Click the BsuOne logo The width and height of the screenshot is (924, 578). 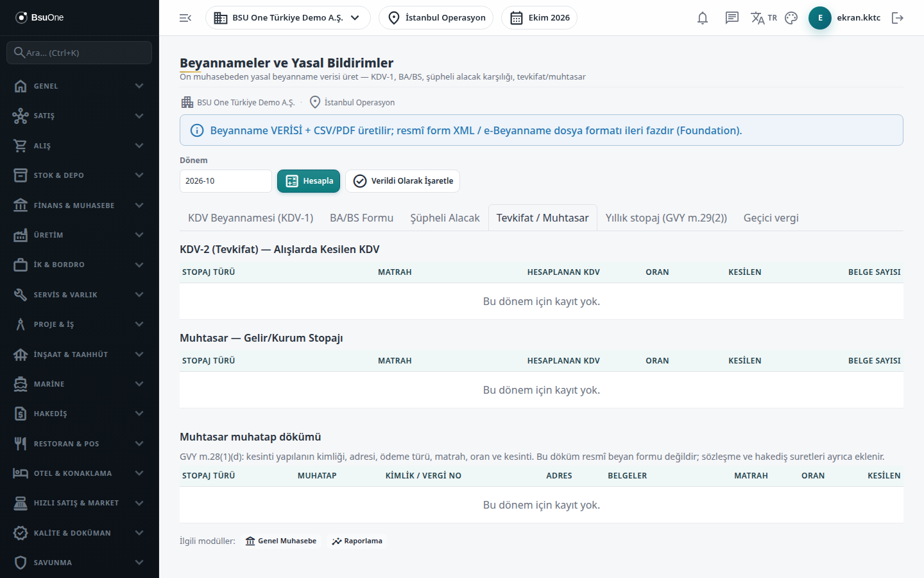pos(40,17)
